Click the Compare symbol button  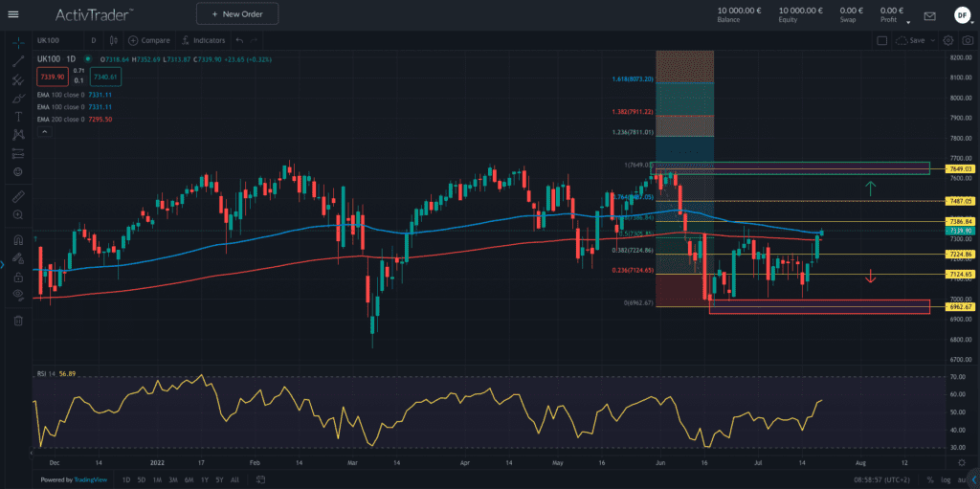pyautogui.click(x=148, y=40)
